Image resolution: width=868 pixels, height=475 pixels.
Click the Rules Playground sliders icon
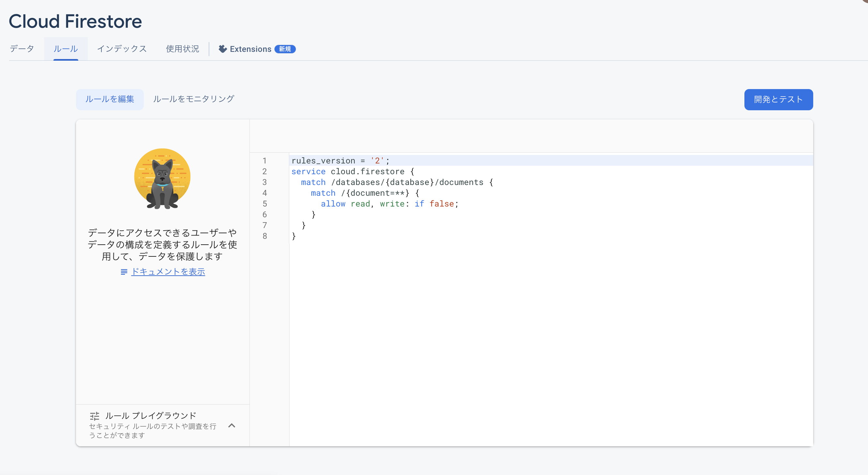click(95, 416)
